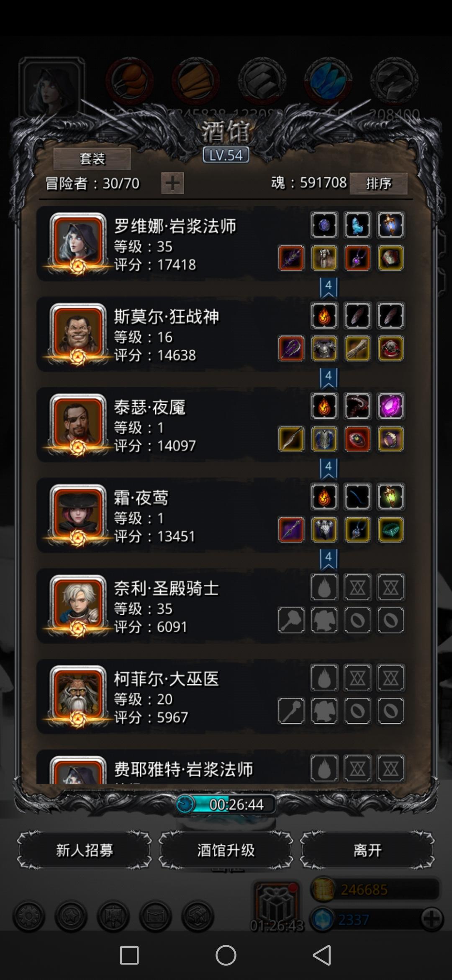452x980 pixels.
Task: Expand set bonus marker under 霜·夜莺
Action: 329,559
